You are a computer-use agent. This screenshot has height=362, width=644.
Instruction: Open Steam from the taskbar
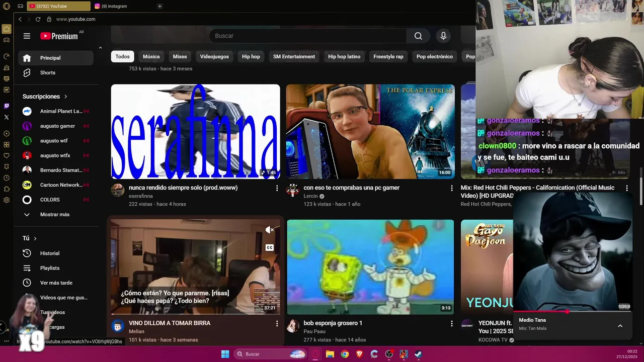click(x=418, y=354)
